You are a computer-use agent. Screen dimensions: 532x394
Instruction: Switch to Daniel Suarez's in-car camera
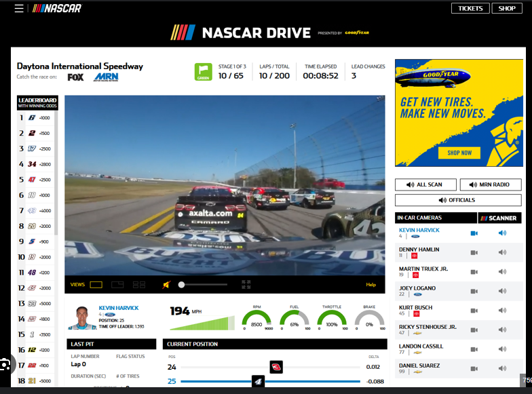click(474, 369)
